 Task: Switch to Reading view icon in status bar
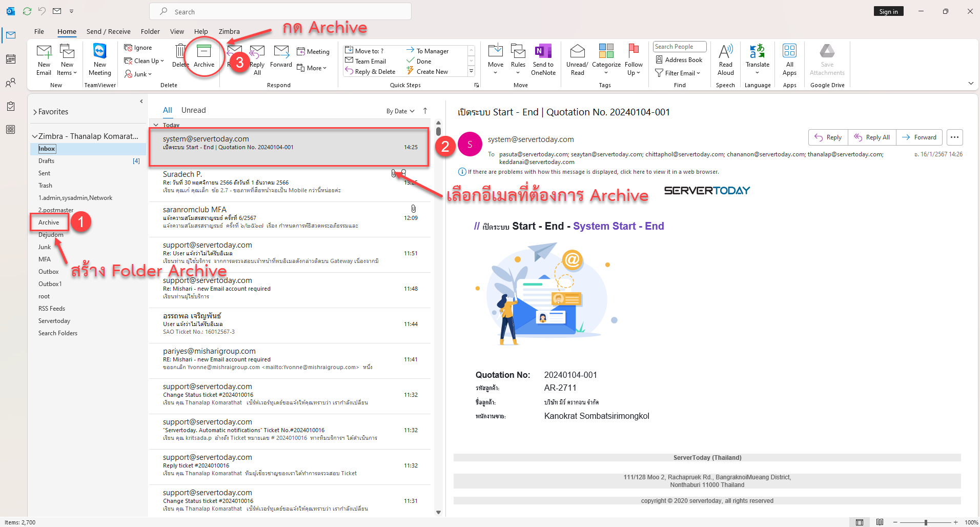(x=880, y=522)
